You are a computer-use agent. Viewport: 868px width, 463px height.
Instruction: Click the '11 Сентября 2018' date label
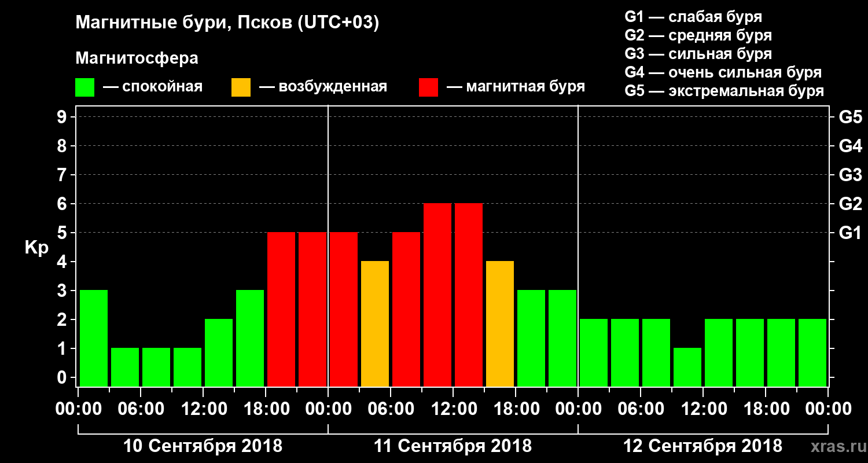tap(453, 446)
